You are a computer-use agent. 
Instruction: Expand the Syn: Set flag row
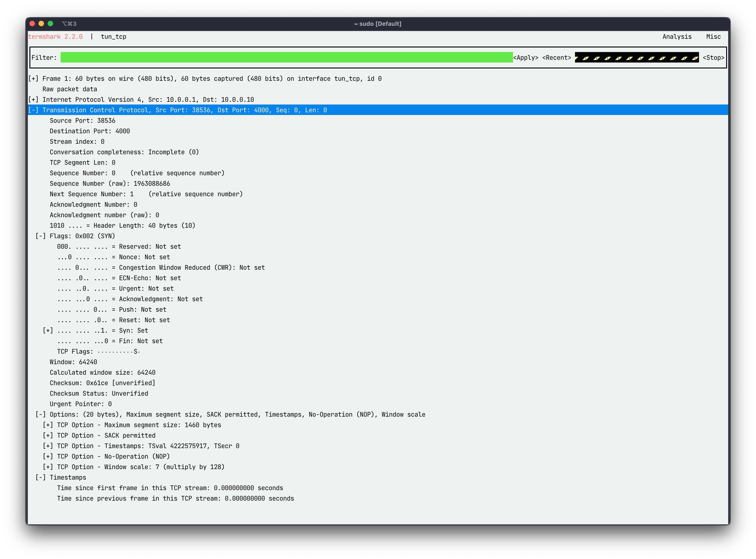pyautogui.click(x=48, y=330)
